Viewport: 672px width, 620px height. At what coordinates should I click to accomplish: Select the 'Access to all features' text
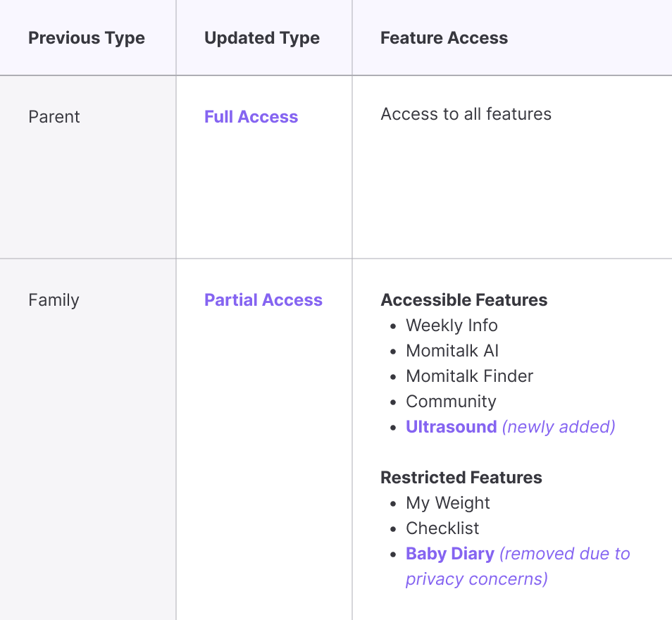point(466,114)
